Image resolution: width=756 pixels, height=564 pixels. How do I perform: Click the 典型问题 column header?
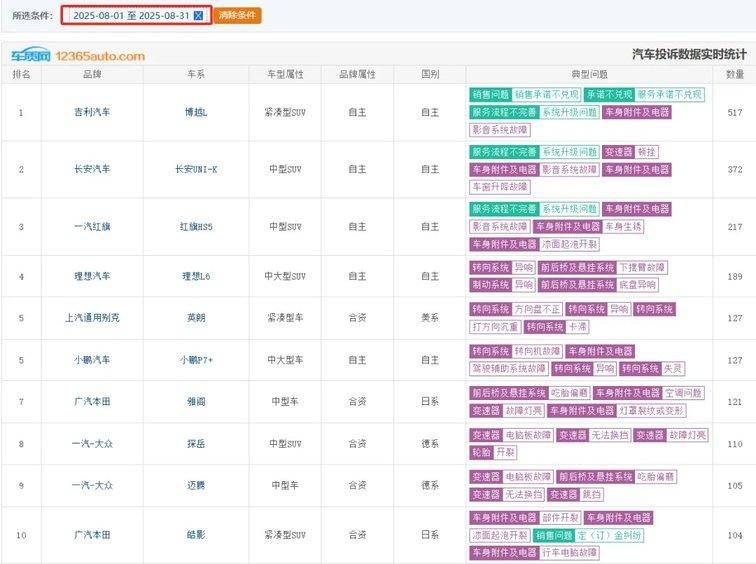589,74
